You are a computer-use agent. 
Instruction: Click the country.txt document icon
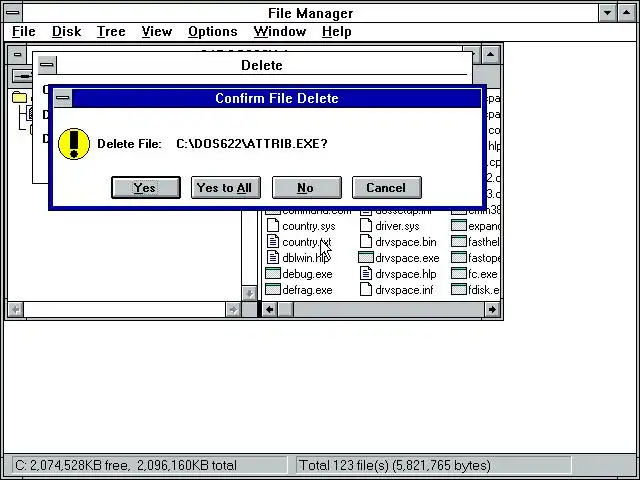[273, 241]
